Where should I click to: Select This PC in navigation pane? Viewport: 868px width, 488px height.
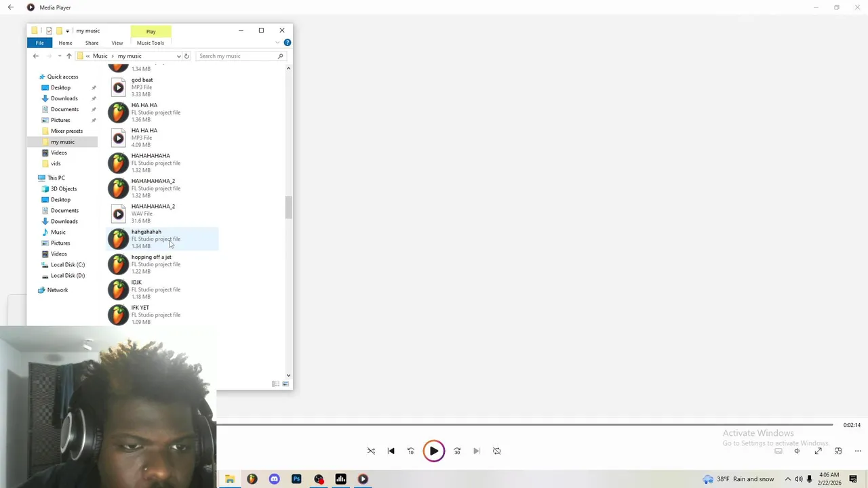pyautogui.click(x=56, y=178)
